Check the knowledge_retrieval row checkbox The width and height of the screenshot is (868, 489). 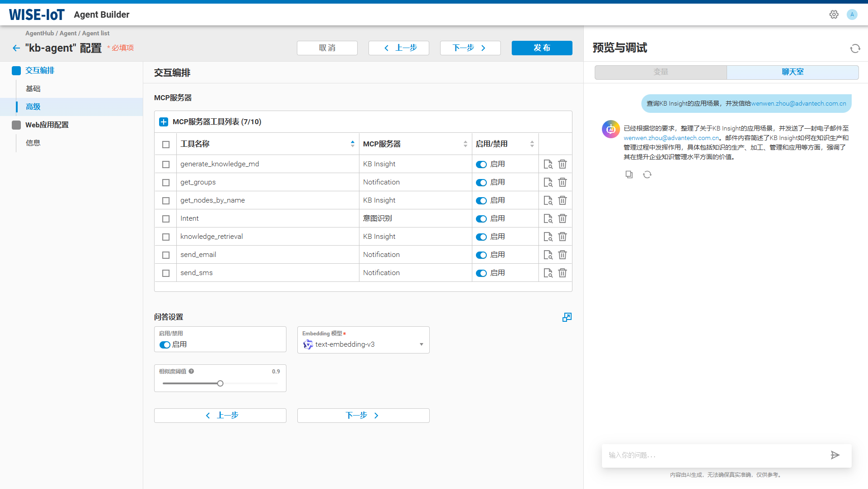tap(165, 237)
